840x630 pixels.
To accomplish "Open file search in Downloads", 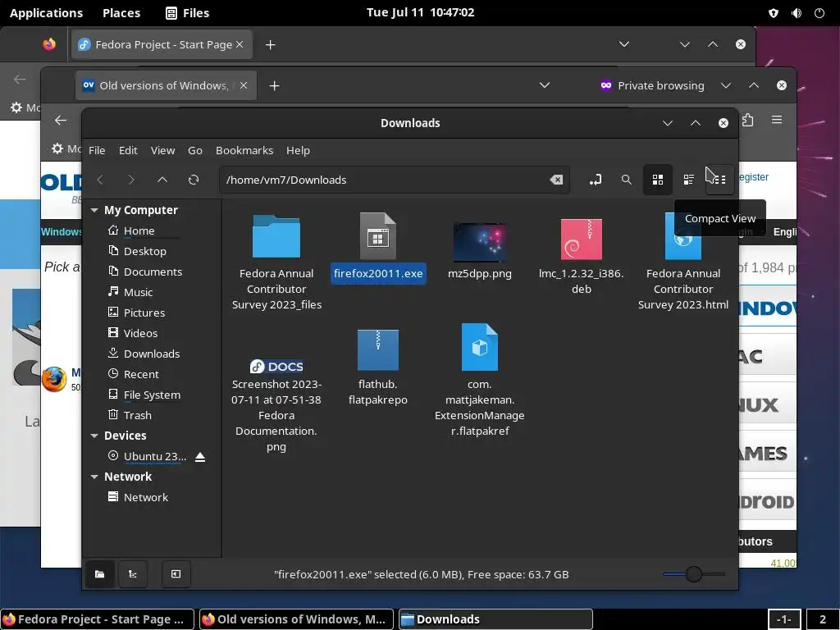I will (626, 180).
